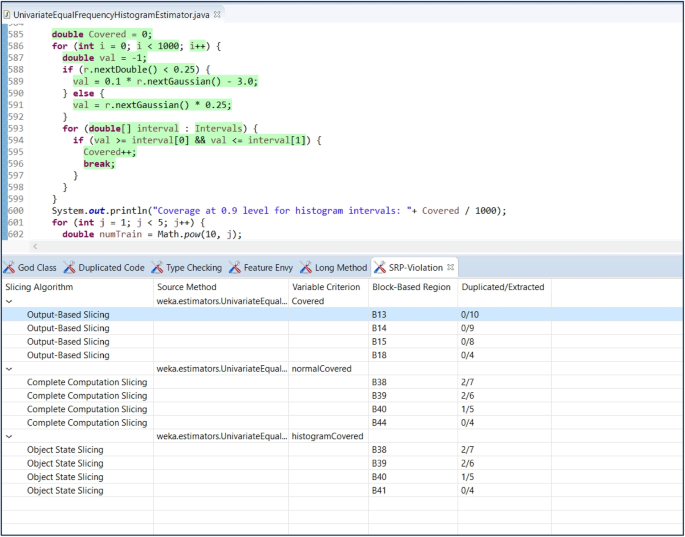Viewport: 685px width, 537px height.
Task: Click the Long Method view icon
Action: 304,268
